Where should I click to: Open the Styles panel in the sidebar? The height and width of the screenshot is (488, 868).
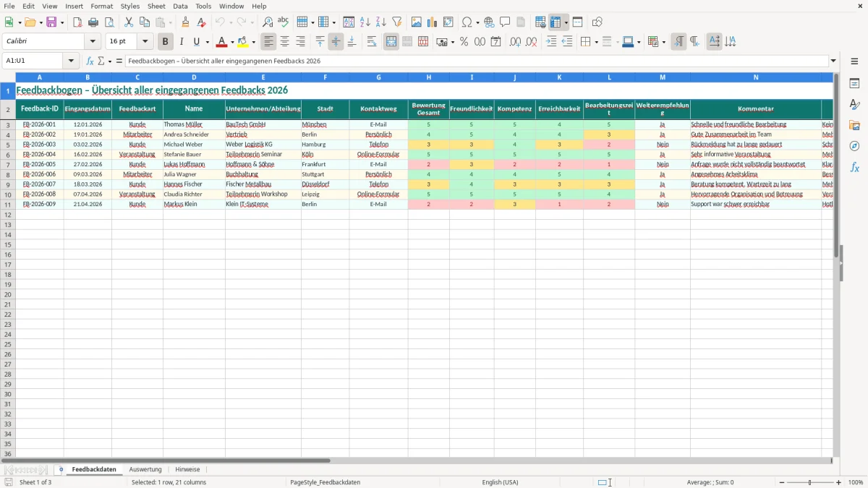click(854, 105)
